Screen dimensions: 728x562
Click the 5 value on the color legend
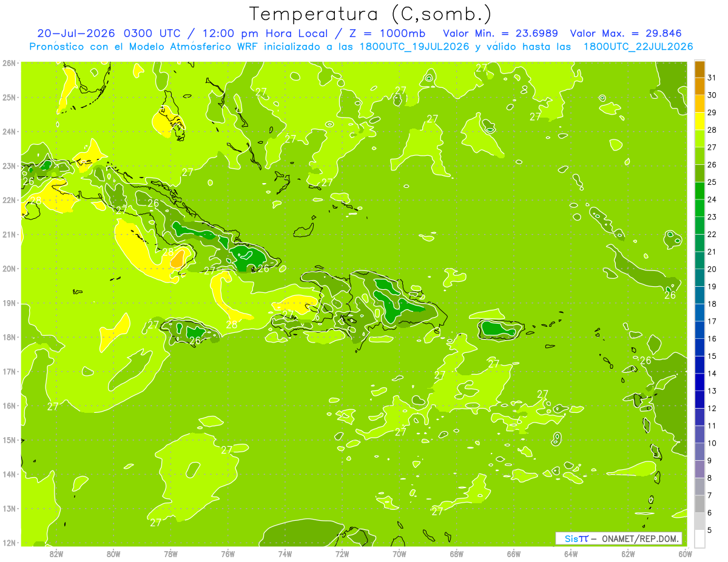tap(710, 530)
